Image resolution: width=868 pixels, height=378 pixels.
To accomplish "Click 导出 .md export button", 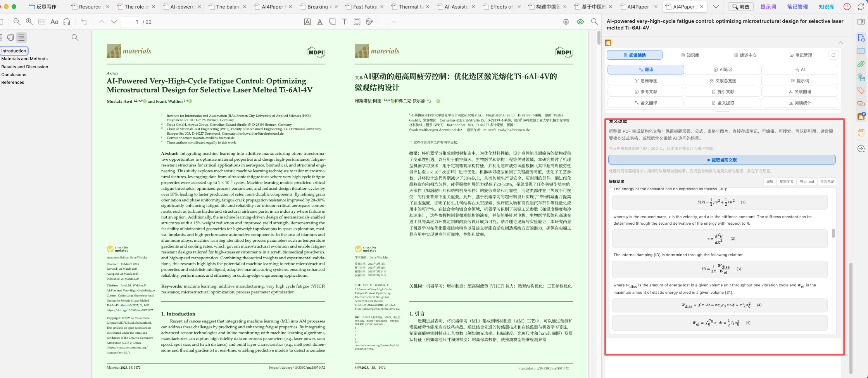I will [807, 181].
